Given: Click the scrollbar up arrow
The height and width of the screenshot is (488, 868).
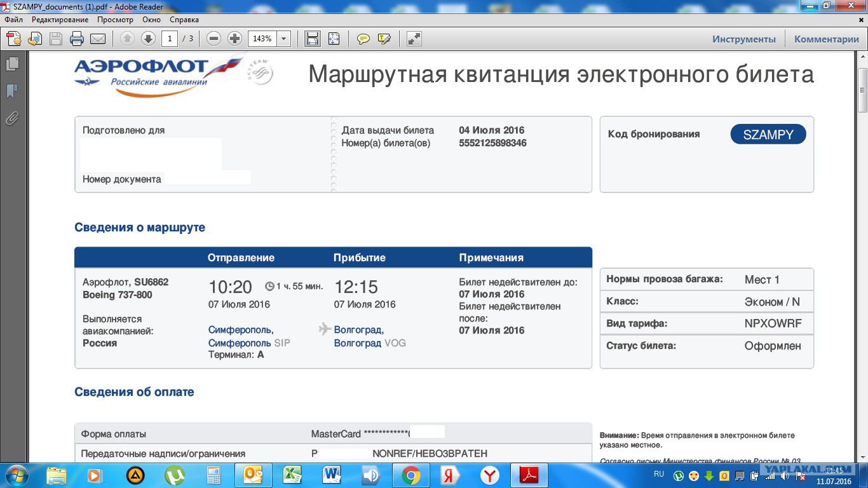Looking at the screenshot, I should tap(862, 57).
